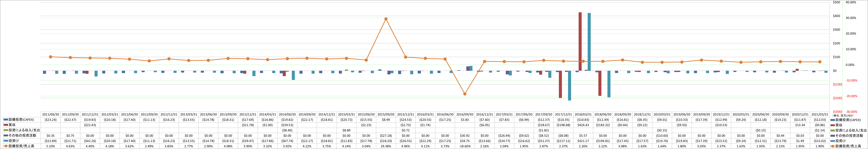This screenshot has height=149, width=868.
Task: Click the $421.17 cell
Action: tap(583, 141)
